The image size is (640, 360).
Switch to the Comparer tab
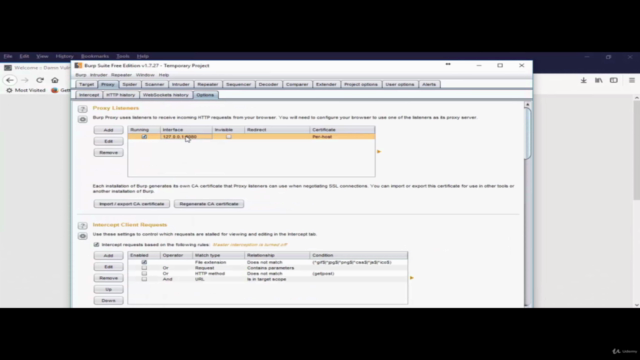pos(297,84)
